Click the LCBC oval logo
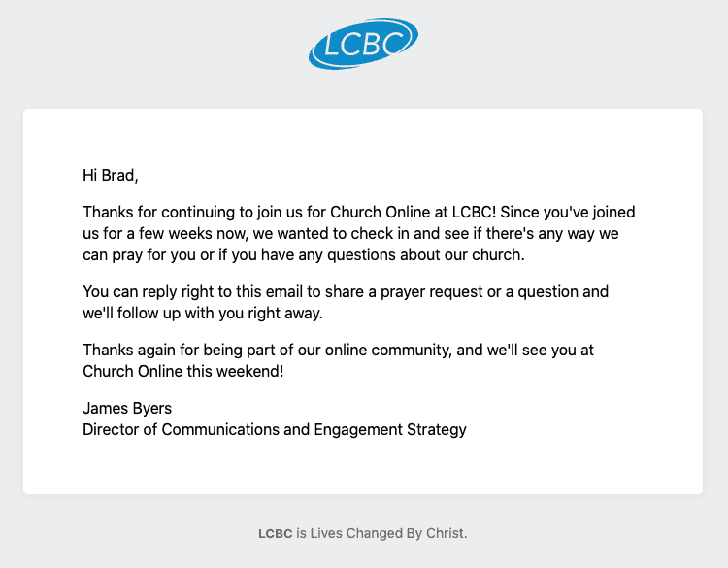 click(x=363, y=44)
